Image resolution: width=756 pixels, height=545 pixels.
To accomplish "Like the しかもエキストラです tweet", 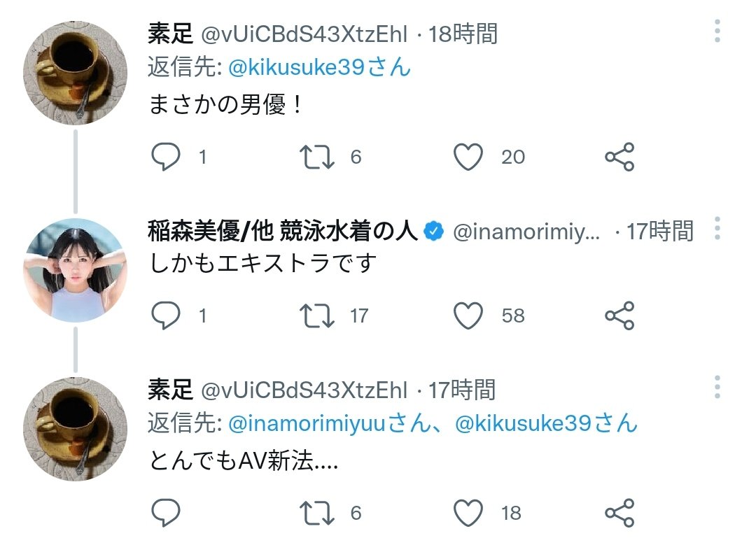I will (x=468, y=316).
